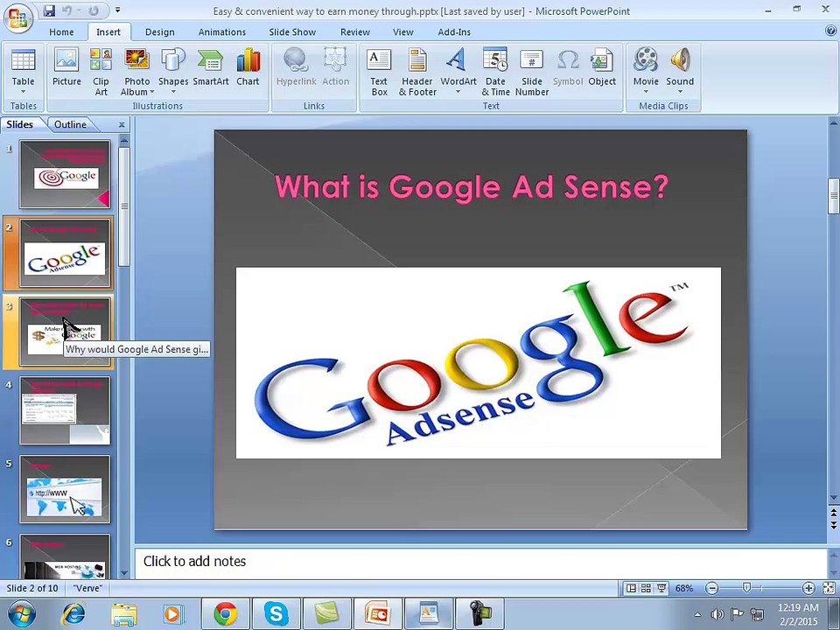This screenshot has width=840, height=630.
Task: Click the 68% zoom level button
Action: pyautogui.click(x=684, y=588)
